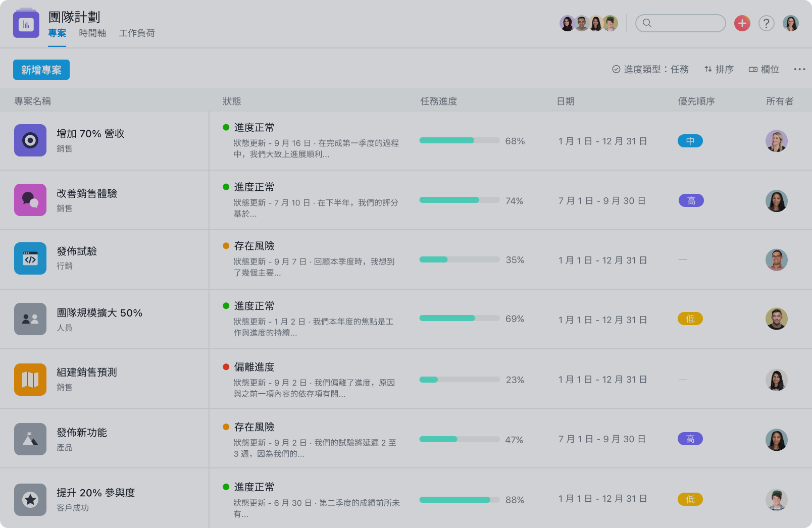Screen dimensions: 812x528
Task: Click the 中 priority tag
Action: [x=690, y=141]
